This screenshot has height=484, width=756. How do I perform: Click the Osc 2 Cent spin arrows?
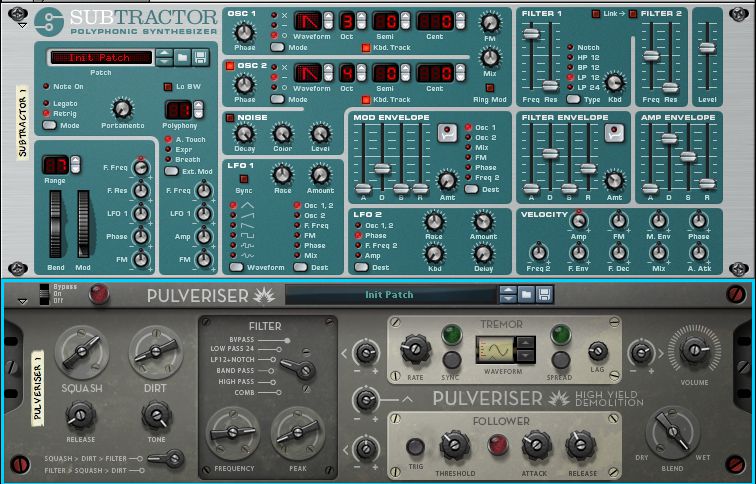click(x=460, y=73)
